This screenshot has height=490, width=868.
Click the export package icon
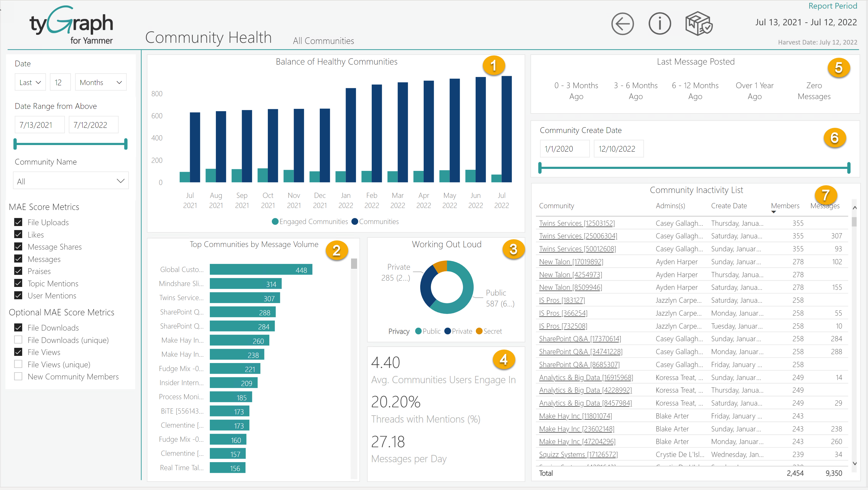698,23
